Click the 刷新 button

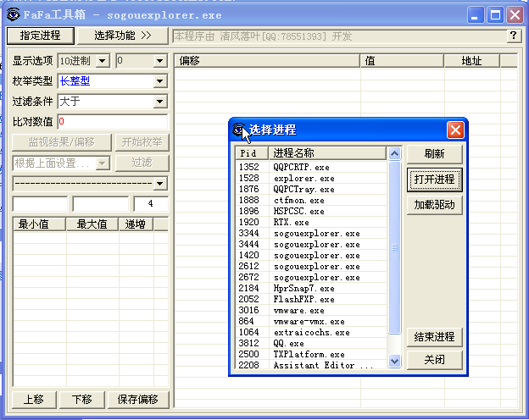(x=435, y=154)
